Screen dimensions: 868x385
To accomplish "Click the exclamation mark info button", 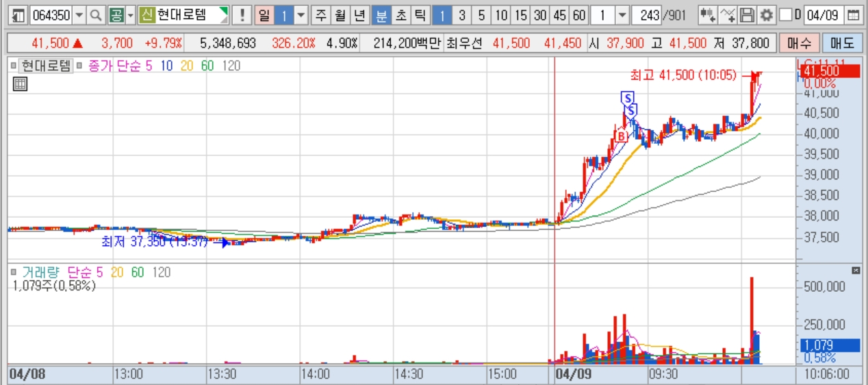I will pyautogui.click(x=241, y=14).
